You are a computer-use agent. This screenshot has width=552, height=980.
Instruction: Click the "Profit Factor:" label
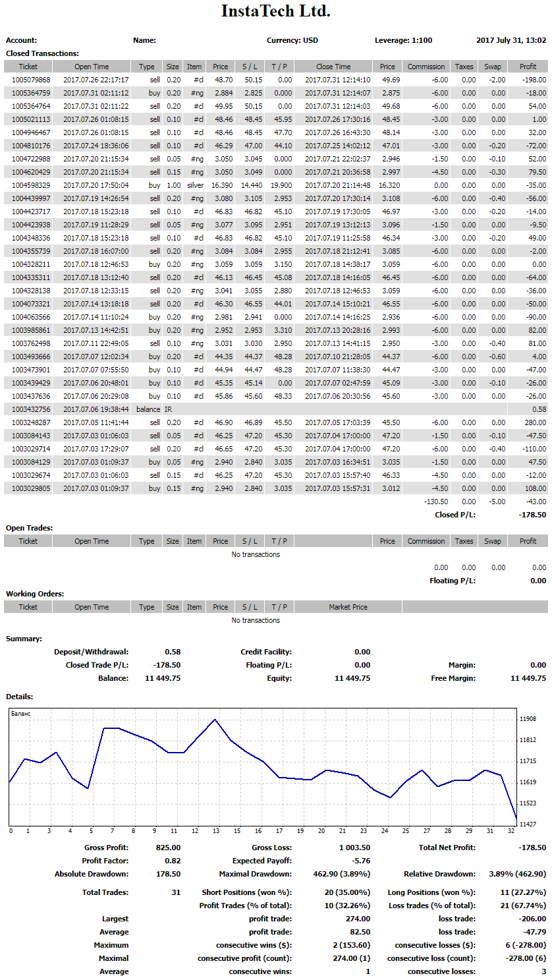point(105,861)
